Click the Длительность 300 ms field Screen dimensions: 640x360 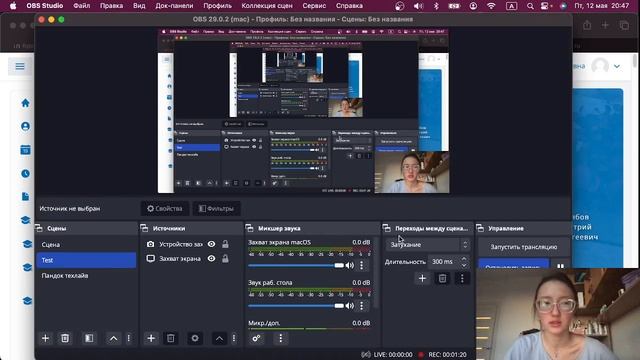tap(444, 262)
